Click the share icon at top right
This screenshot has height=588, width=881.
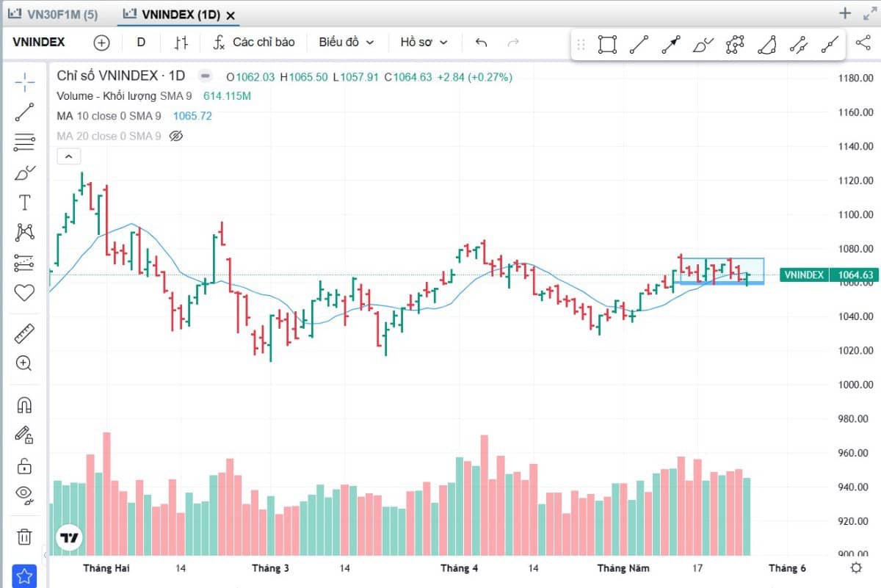click(x=863, y=43)
